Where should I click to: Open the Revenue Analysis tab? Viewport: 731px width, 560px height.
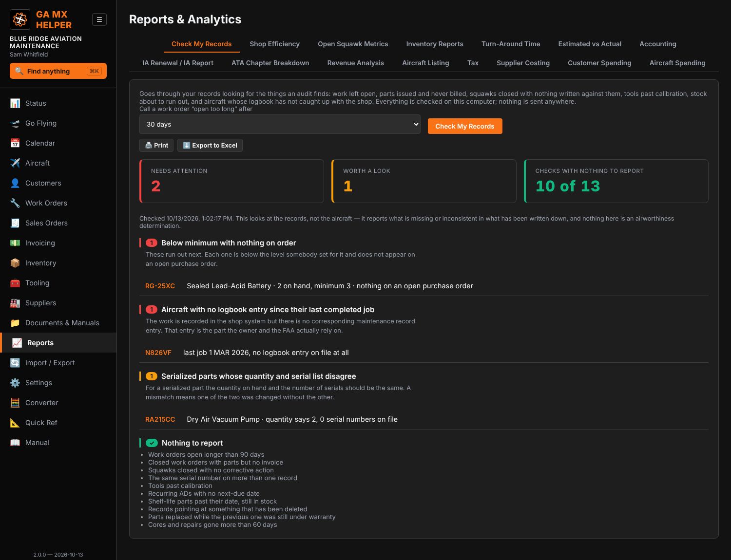tap(356, 63)
